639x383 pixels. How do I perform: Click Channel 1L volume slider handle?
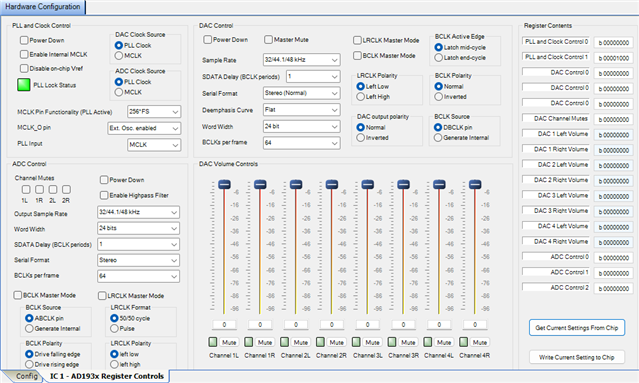pyautogui.click(x=224, y=184)
